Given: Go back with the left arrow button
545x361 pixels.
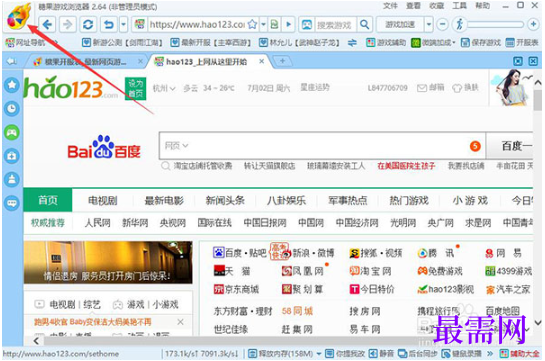Looking at the screenshot, I should point(47,25).
